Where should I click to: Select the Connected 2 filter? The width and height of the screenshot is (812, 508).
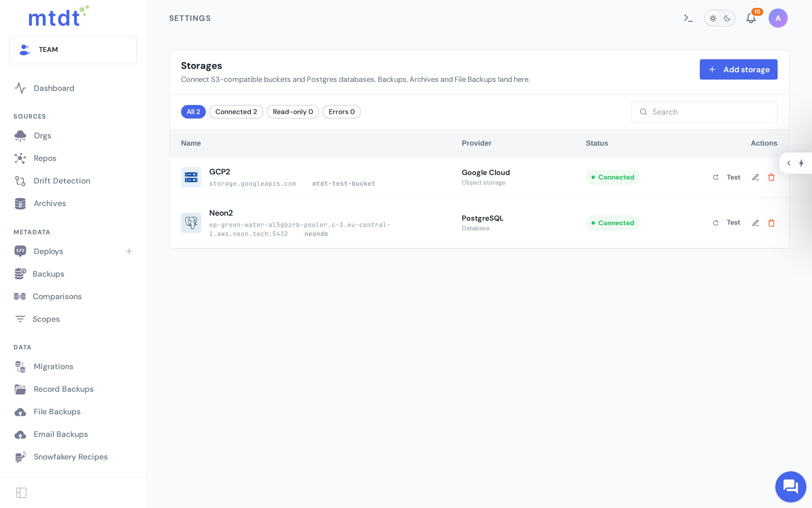236,112
